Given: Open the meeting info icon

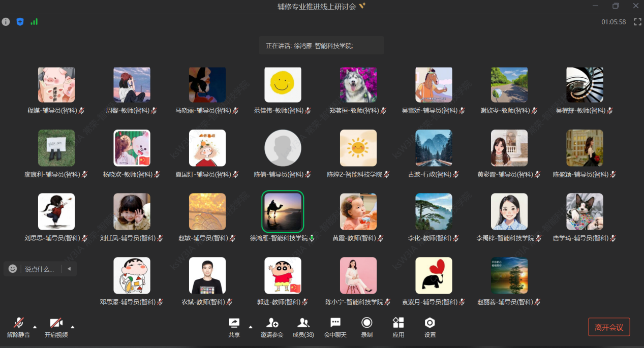Looking at the screenshot, I should [6, 22].
